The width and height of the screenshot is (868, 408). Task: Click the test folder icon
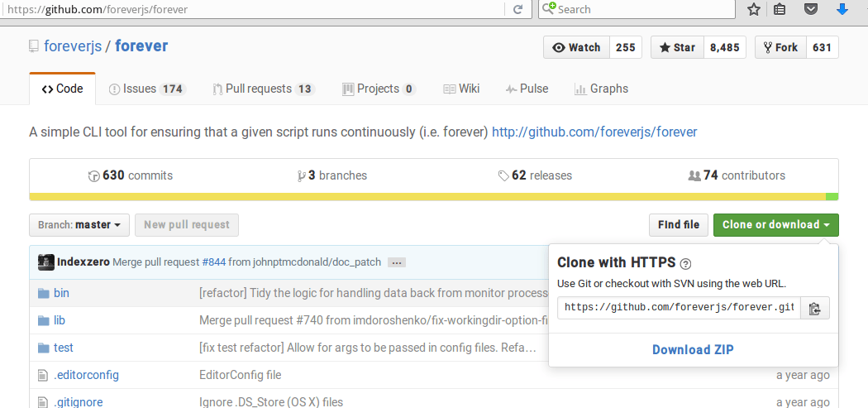[44, 348]
